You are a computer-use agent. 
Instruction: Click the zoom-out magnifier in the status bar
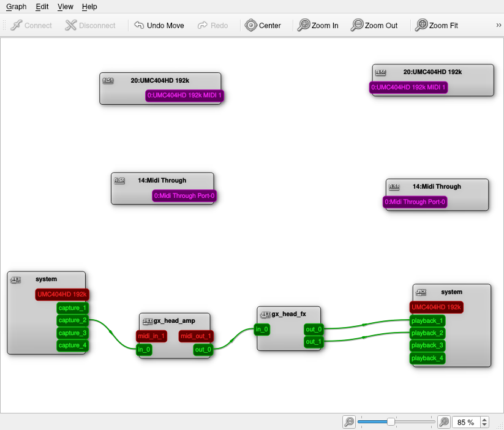(x=348, y=422)
